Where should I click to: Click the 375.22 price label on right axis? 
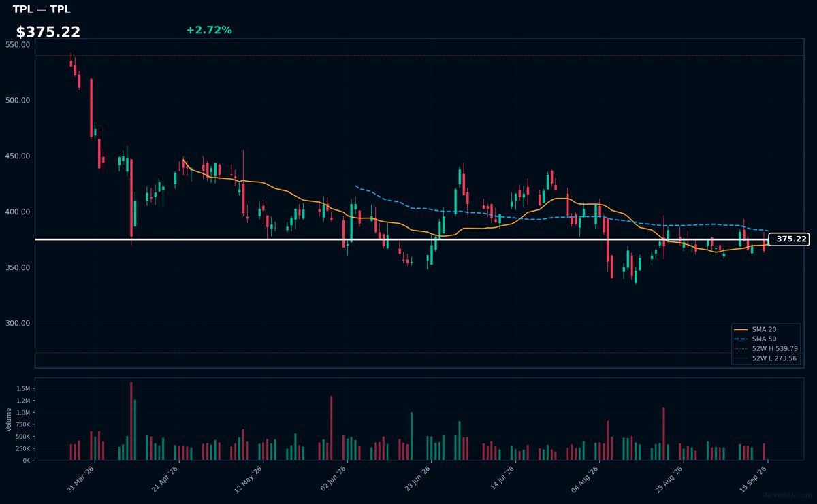coord(789,239)
